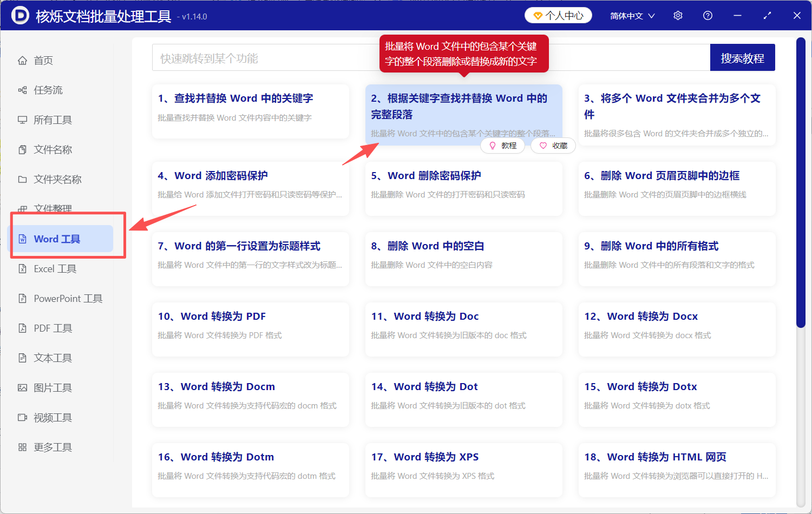Open the 文件名称 file name tool

pyautogui.click(x=49, y=149)
